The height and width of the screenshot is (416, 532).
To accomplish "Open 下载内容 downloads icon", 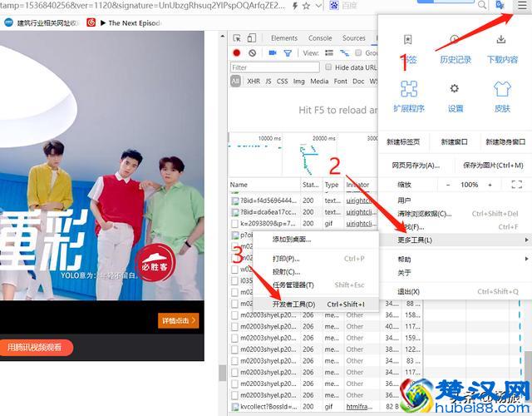I will click(501, 39).
